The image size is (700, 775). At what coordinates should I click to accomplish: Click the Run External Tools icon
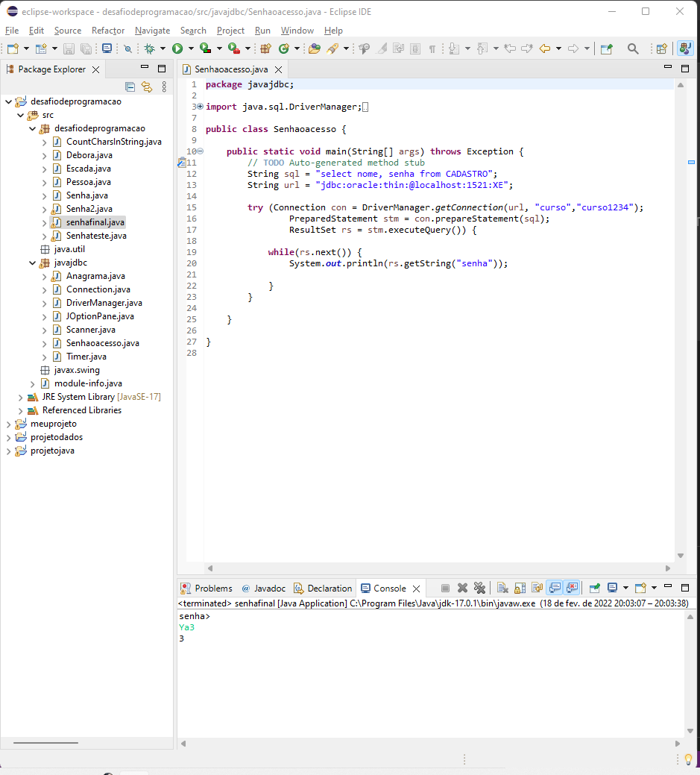point(233,48)
